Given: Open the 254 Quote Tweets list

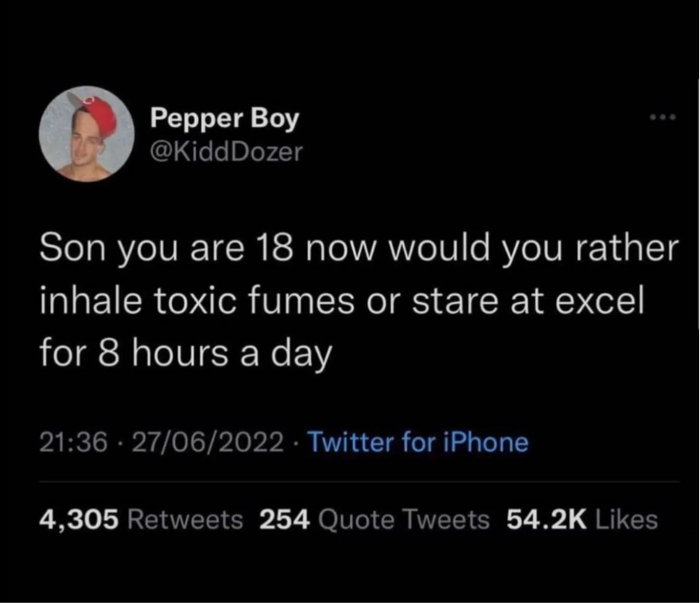Looking at the screenshot, I should (374, 519).
